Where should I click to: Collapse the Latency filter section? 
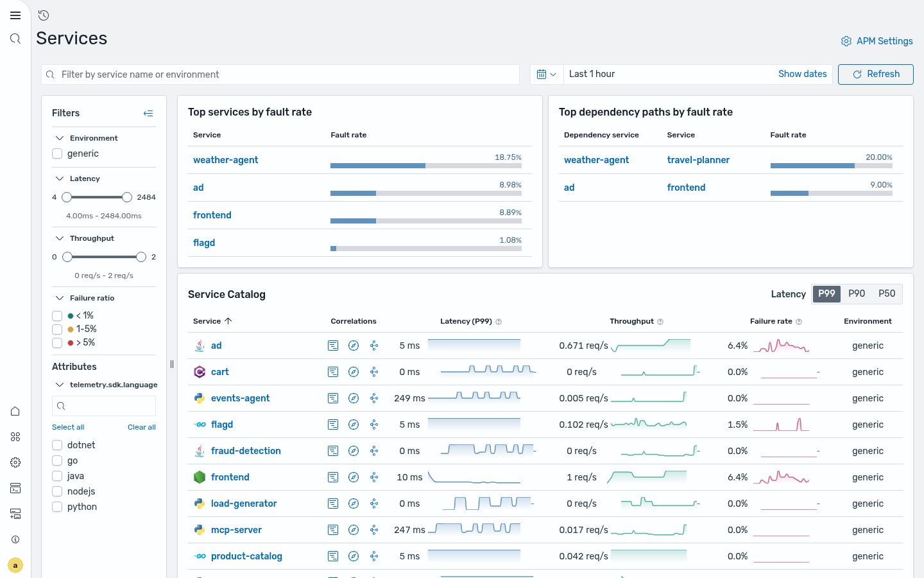pyautogui.click(x=60, y=179)
